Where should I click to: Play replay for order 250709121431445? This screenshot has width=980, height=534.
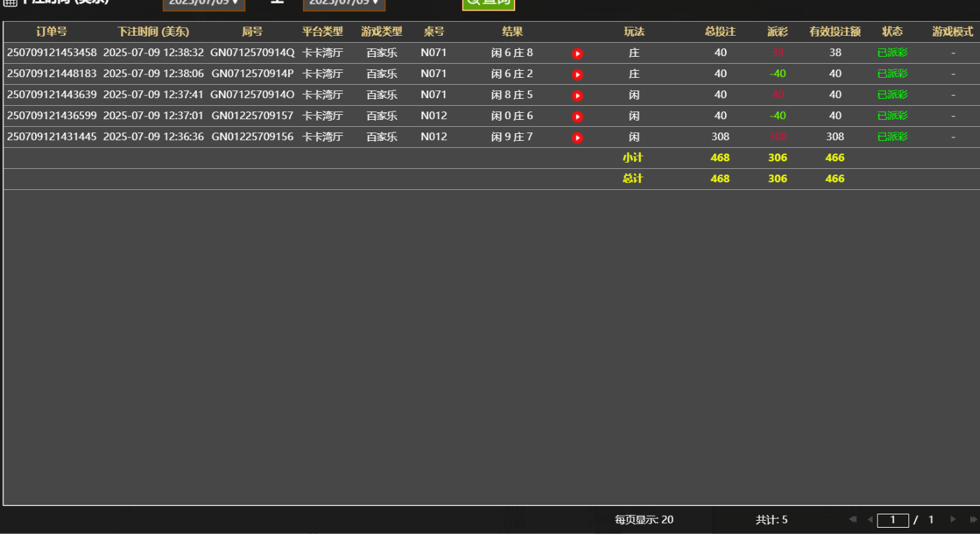[x=577, y=137]
